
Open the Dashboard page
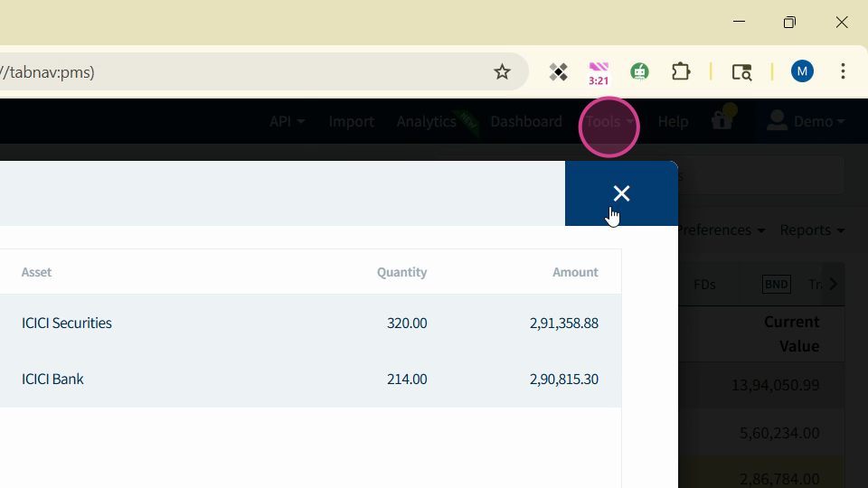pos(526,121)
